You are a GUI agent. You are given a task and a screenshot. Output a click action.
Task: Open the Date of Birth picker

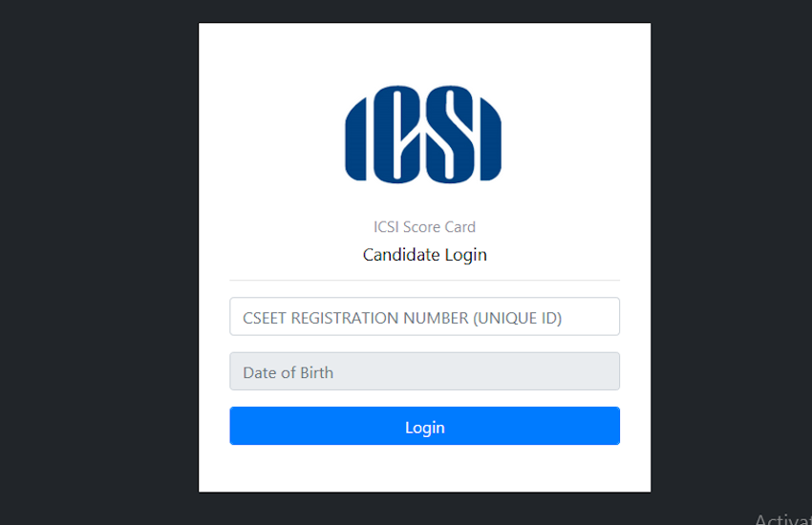(425, 371)
